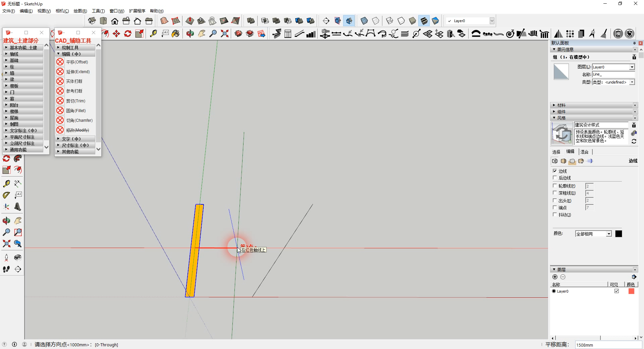
Task: Open the 图层 layer dropdown in entity info
Action: pyautogui.click(x=632, y=67)
